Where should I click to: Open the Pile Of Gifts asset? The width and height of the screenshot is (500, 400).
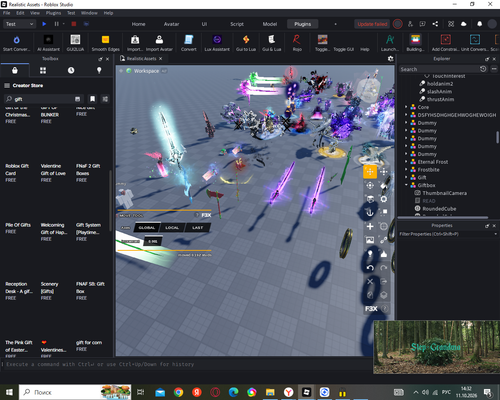click(18, 225)
